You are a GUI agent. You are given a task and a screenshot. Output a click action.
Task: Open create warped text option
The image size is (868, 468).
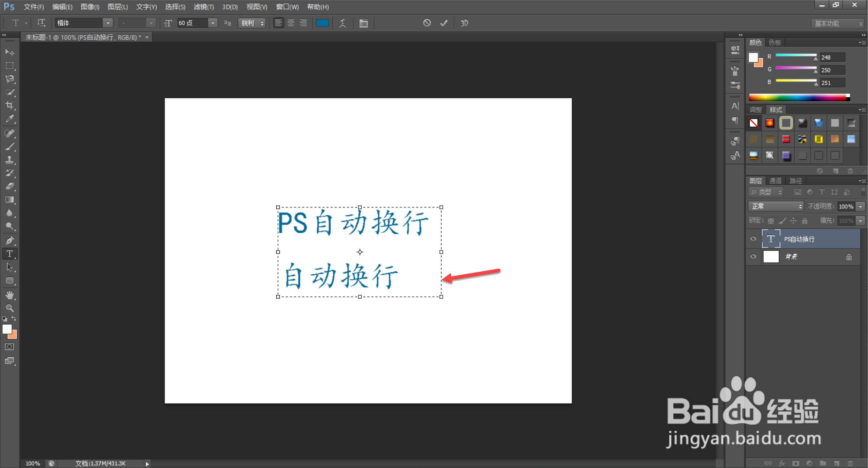pyautogui.click(x=342, y=23)
